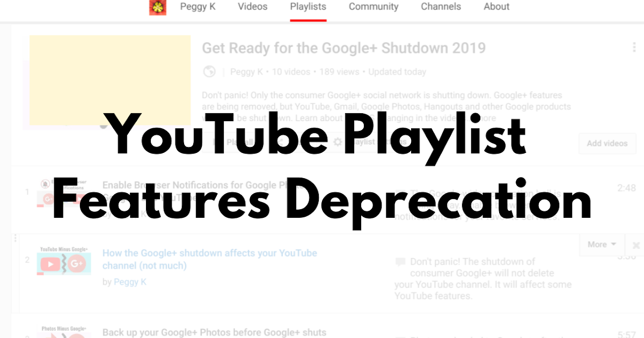The height and width of the screenshot is (338, 644).
Task: Click the 'Updated today' text
Action: (x=397, y=72)
